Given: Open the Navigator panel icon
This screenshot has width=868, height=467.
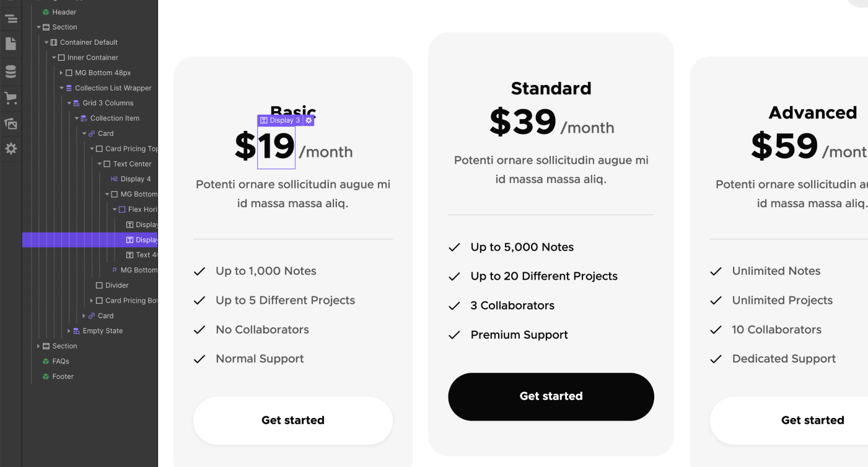Looking at the screenshot, I should [x=11, y=19].
